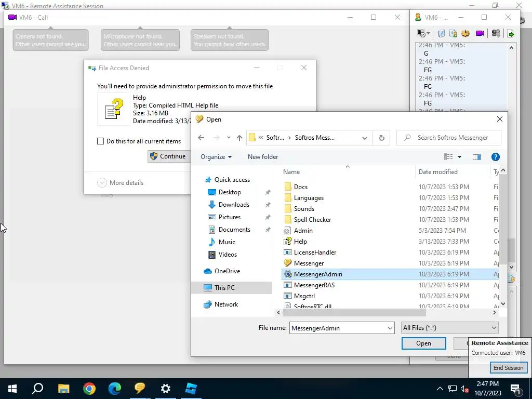The width and height of the screenshot is (532, 399).
Task: Open the Sounds folder
Action: click(304, 209)
